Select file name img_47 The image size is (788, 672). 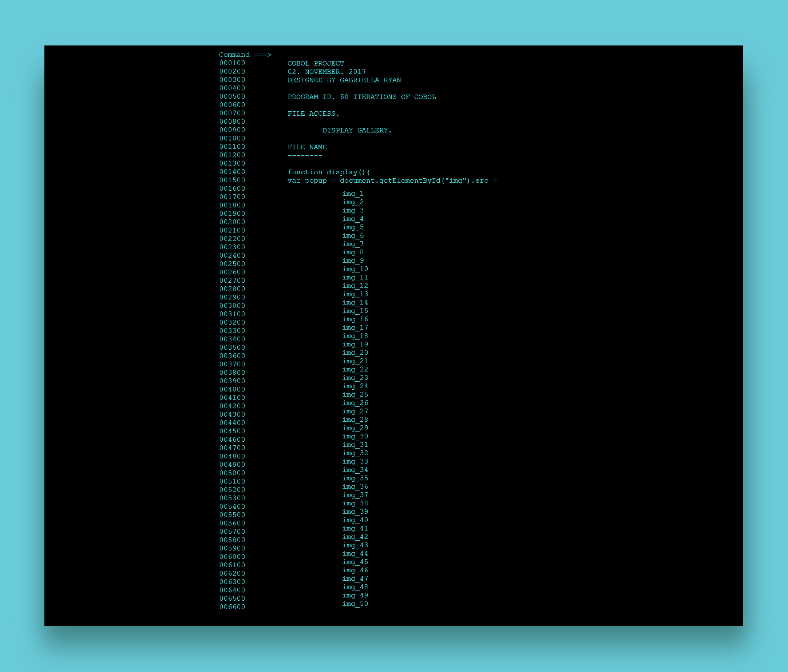(x=355, y=578)
